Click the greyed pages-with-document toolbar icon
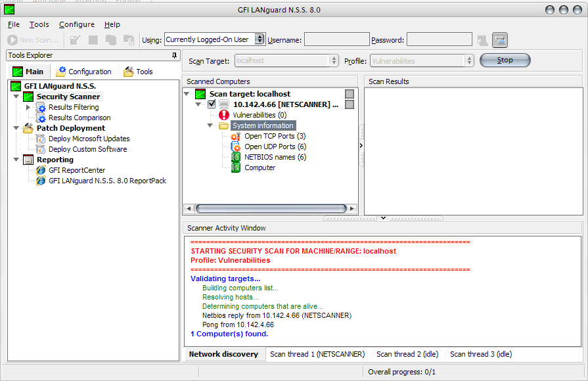The height and width of the screenshot is (381, 588). [129, 40]
